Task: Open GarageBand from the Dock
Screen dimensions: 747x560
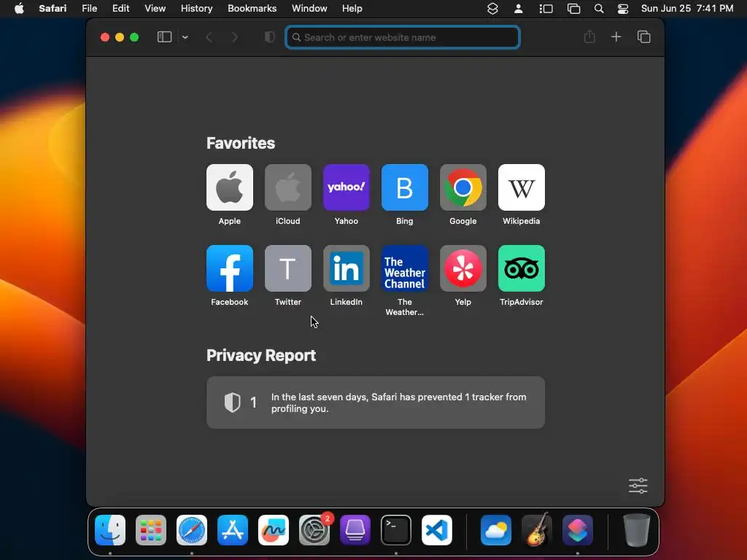Action: (537, 530)
